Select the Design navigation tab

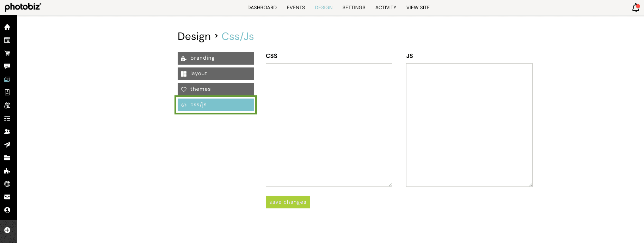[x=324, y=7]
